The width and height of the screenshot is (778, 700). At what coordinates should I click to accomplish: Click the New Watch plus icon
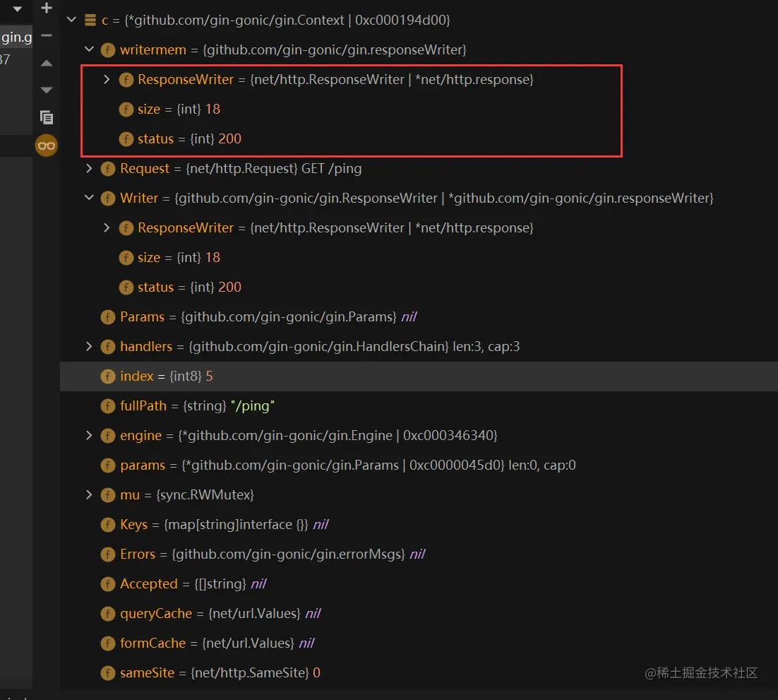pyautogui.click(x=47, y=8)
